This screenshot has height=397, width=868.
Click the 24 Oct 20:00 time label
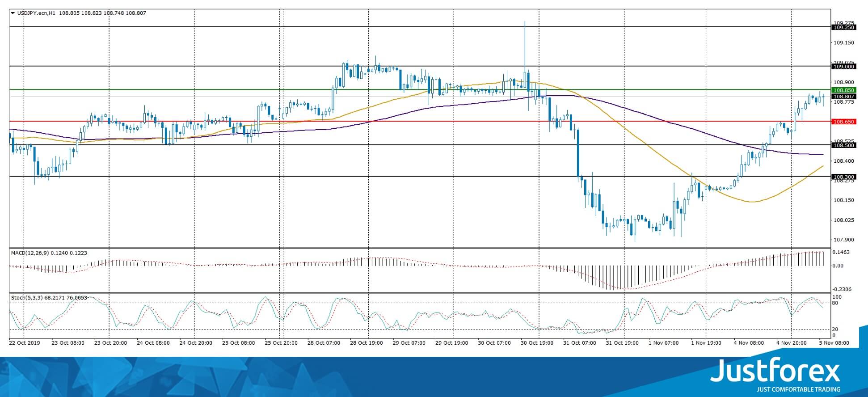pos(196,343)
